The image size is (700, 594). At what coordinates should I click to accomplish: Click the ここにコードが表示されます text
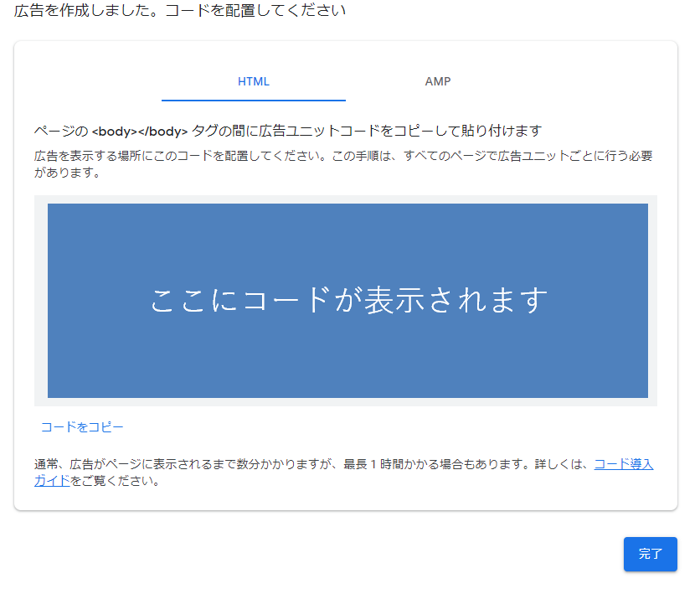(x=348, y=300)
